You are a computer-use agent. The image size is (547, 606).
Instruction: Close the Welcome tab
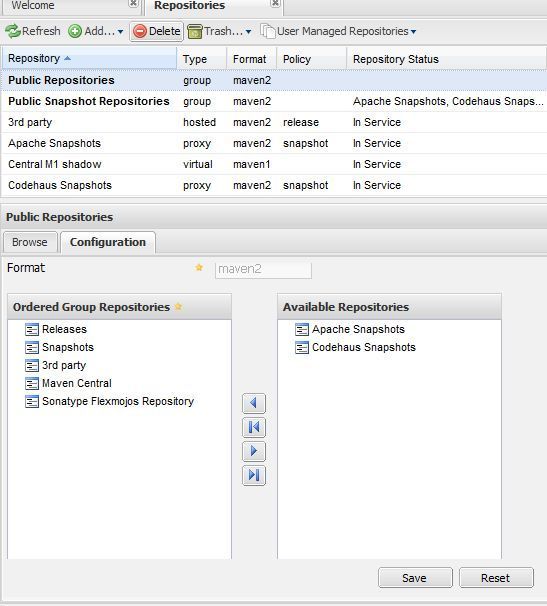point(133,3)
